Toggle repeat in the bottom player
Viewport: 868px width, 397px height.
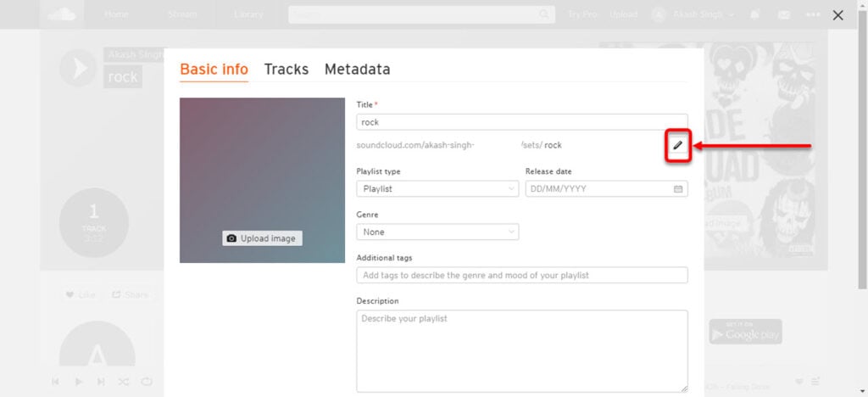click(147, 382)
